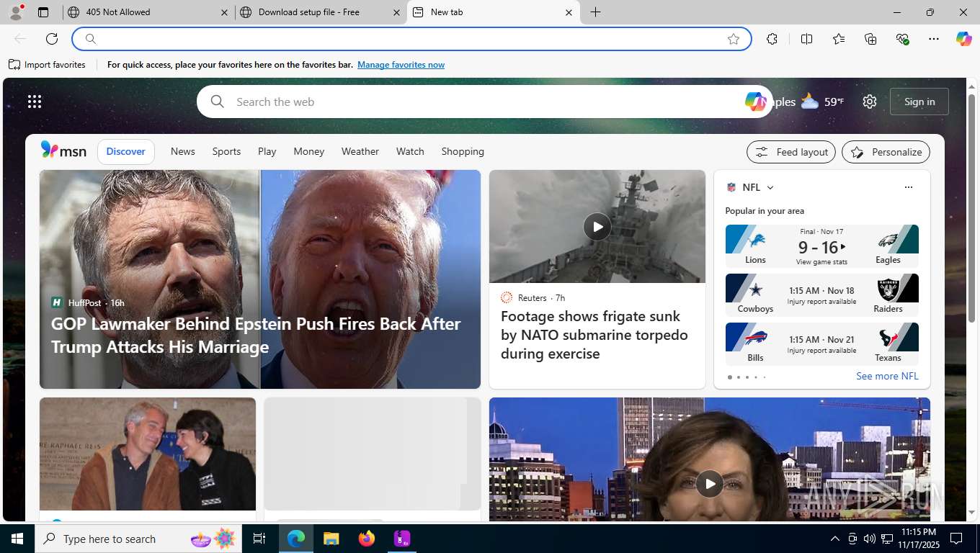The image size is (980, 553).
Task: Switch to Download setup file tab
Action: point(321,12)
